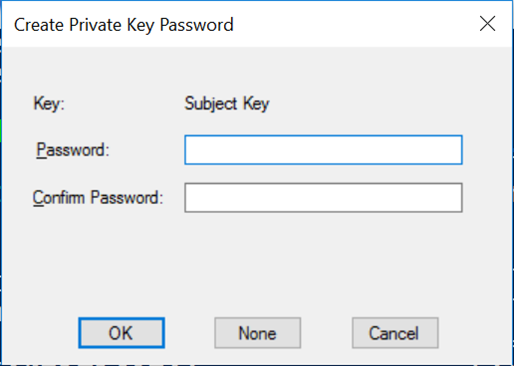Screen dimensions: 514x366
Task: Activate the highlighted default OK button
Action: (121, 333)
